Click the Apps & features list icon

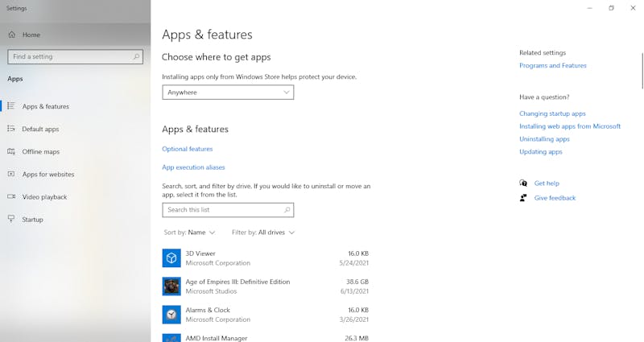(x=11, y=106)
